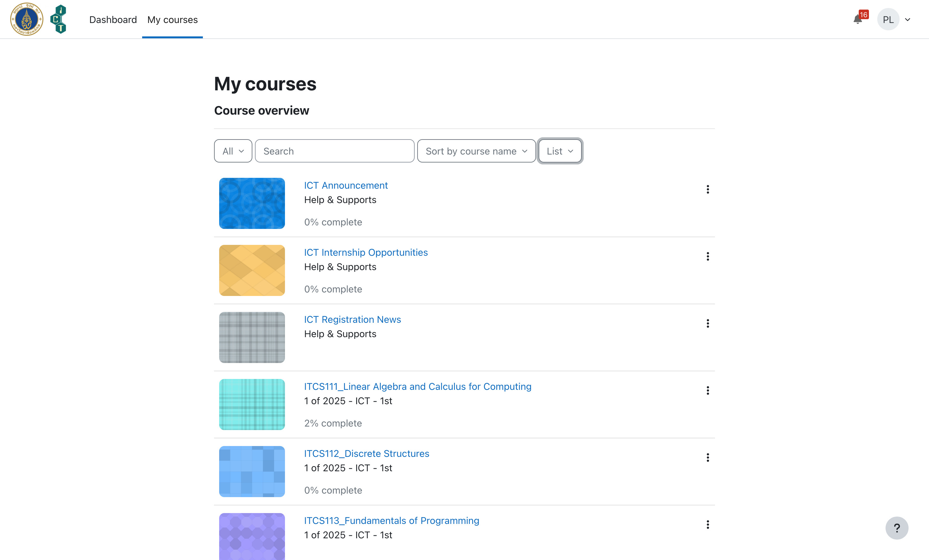Expand the List view dropdown
The width and height of the screenshot is (929, 560).
point(560,151)
